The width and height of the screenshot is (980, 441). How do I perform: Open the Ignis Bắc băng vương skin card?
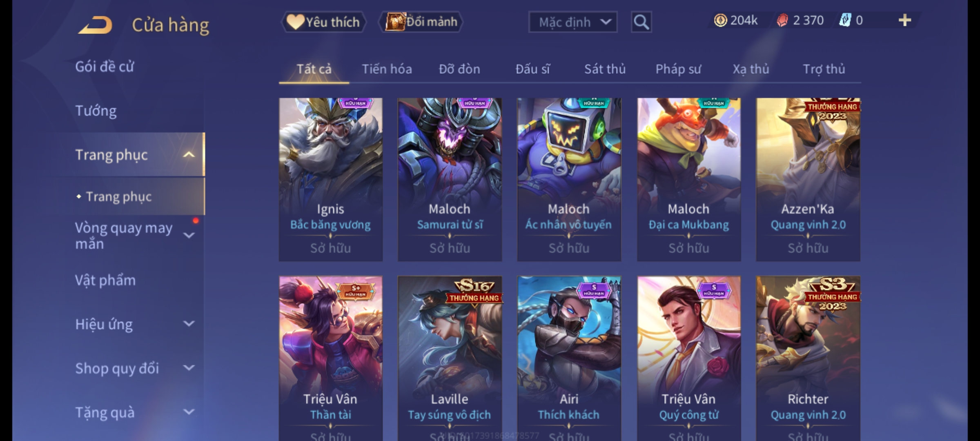pyautogui.click(x=331, y=179)
